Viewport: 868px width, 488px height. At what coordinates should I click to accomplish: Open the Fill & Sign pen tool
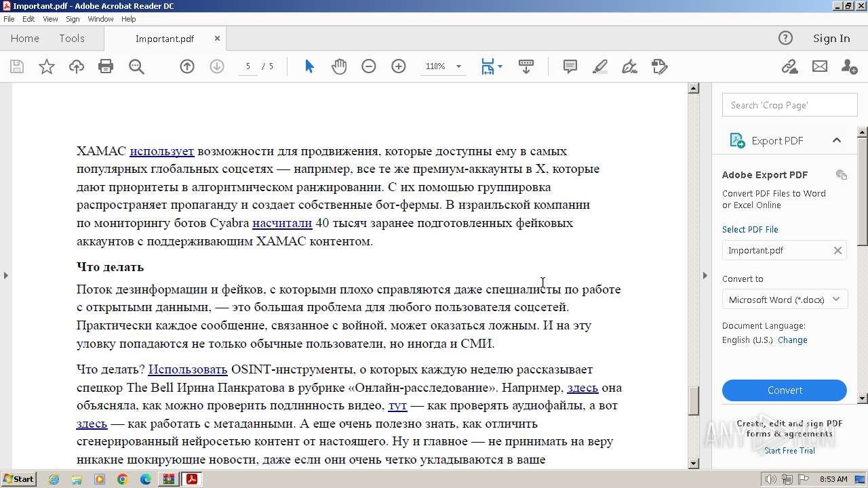point(630,66)
